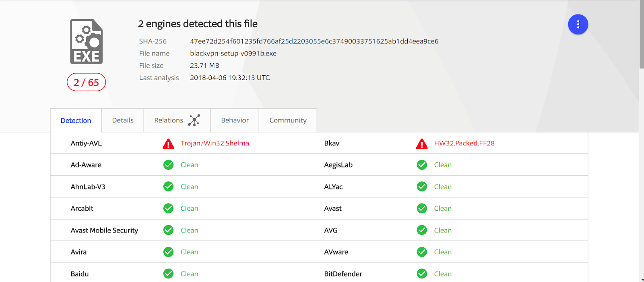The image size is (644, 282).
Task: Click the SHA-256 label
Action: click(153, 41)
